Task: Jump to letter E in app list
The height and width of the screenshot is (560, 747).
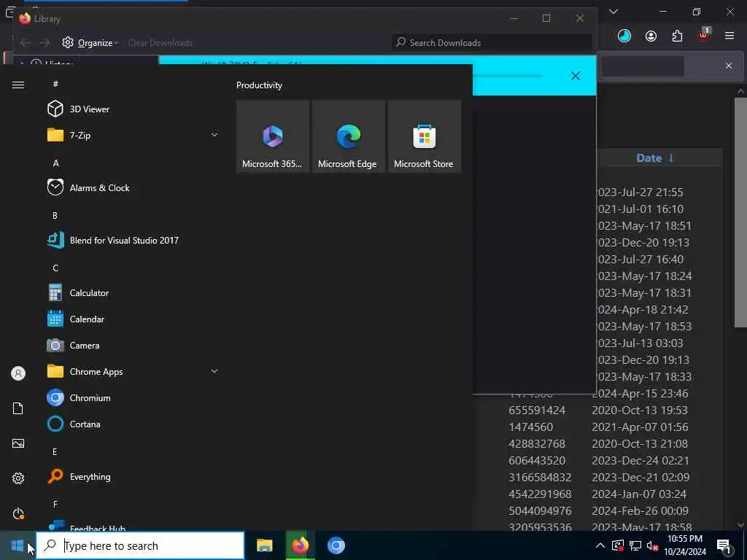Action: [x=55, y=451]
